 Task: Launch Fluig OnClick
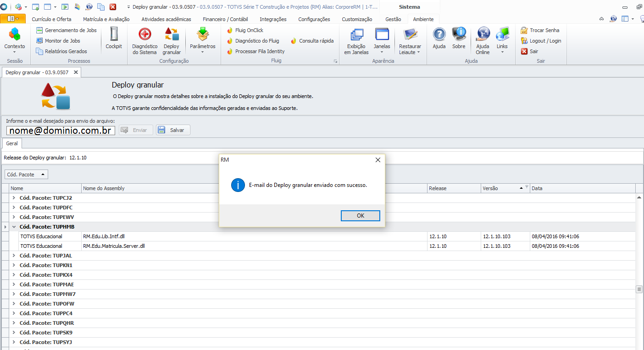click(x=245, y=30)
